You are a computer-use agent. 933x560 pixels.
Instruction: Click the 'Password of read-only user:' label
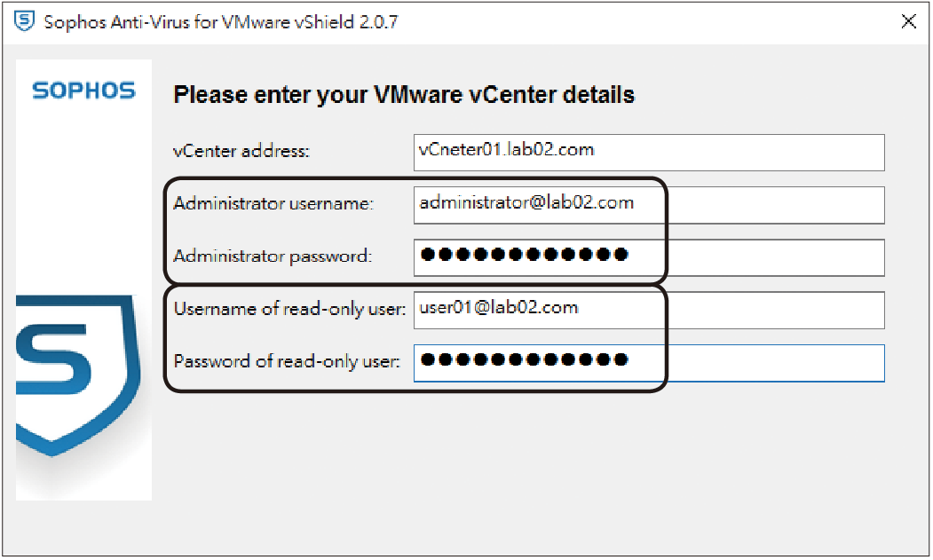(287, 361)
